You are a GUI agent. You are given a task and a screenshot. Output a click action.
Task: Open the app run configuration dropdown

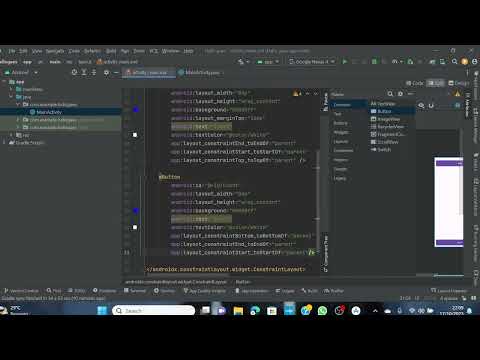pyautogui.click(x=268, y=62)
